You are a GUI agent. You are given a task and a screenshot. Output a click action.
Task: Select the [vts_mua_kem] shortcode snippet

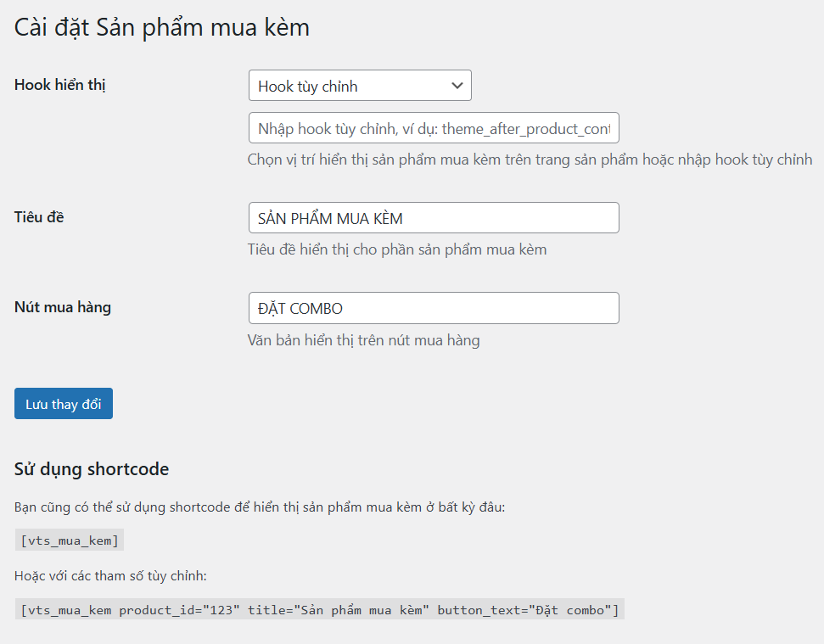pos(70,540)
